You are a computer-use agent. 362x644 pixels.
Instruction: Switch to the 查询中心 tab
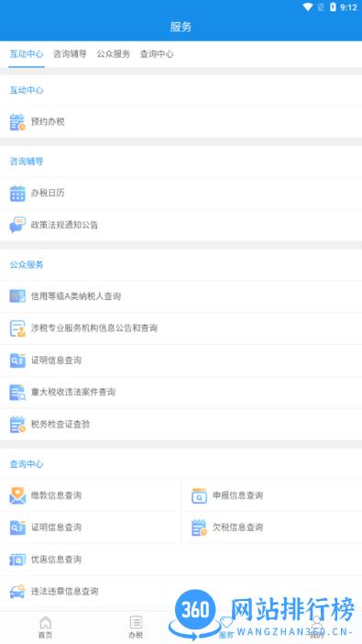click(157, 54)
